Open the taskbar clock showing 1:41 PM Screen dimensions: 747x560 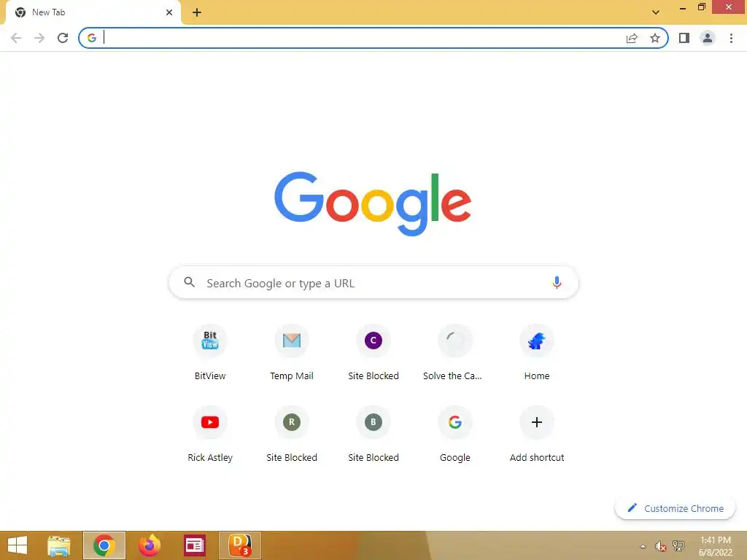click(x=716, y=546)
